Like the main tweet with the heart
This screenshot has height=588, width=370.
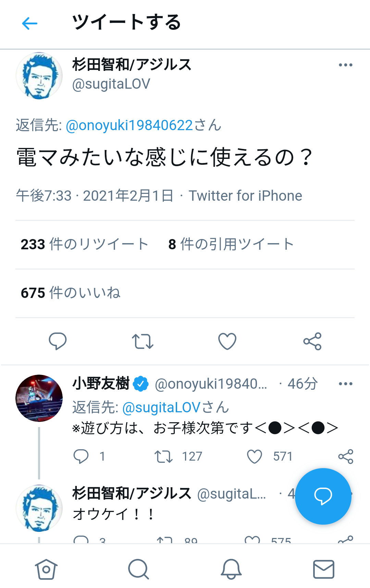pos(227,341)
